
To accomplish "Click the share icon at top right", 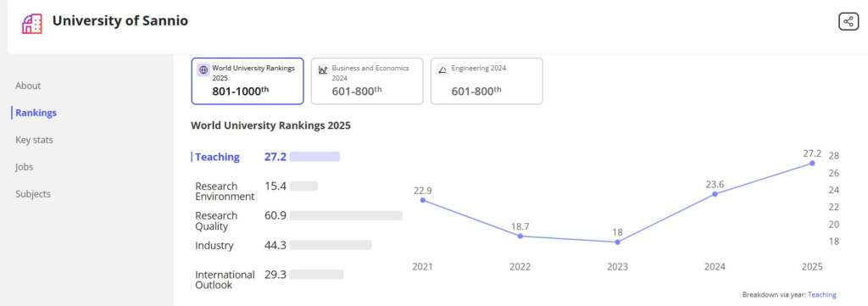I will pyautogui.click(x=848, y=21).
